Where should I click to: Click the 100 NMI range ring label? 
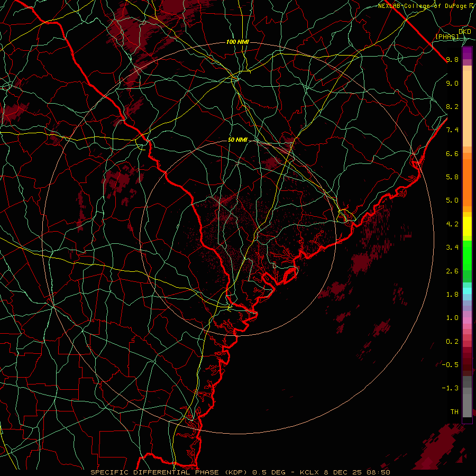237,42
